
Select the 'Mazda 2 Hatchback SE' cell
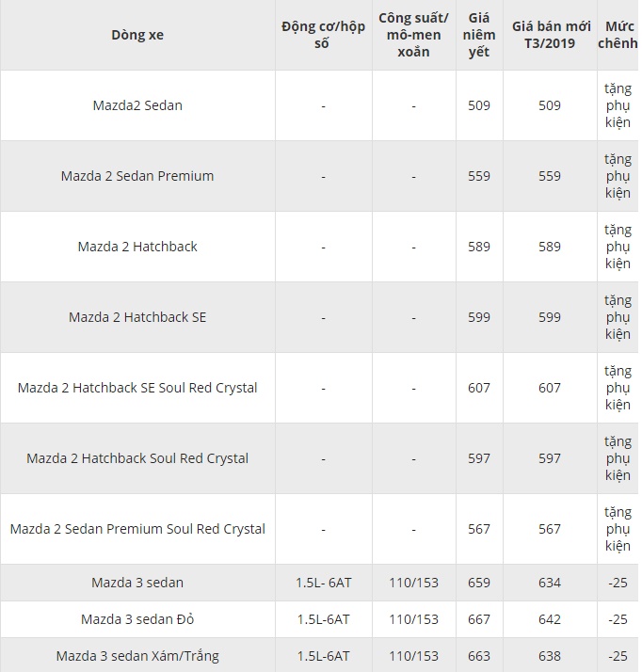coord(137,317)
